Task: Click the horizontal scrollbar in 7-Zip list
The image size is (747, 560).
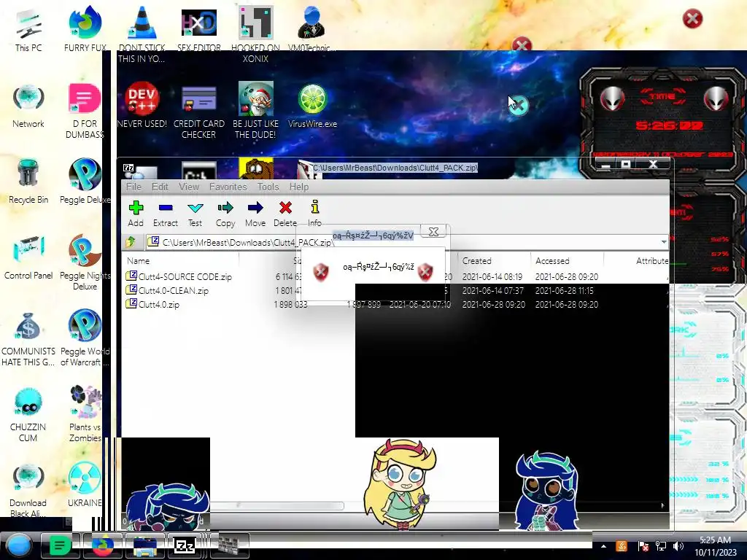Action: click(277, 505)
